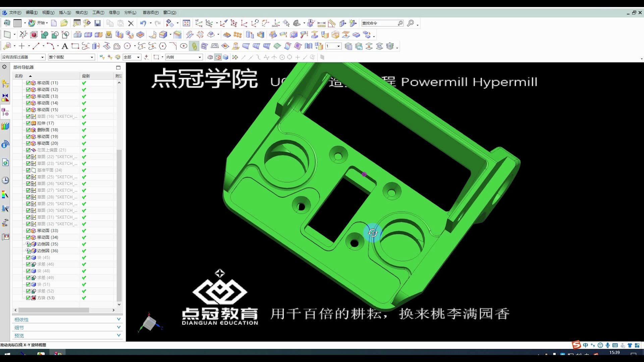The image size is (644, 362).
Task: Expand the 相依性 section
Action: (118, 319)
